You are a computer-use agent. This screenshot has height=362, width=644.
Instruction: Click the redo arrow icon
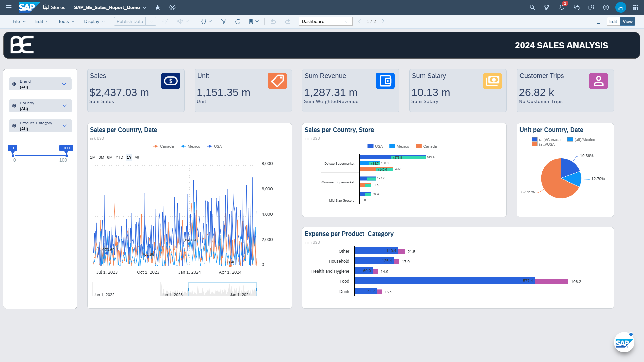click(287, 21)
